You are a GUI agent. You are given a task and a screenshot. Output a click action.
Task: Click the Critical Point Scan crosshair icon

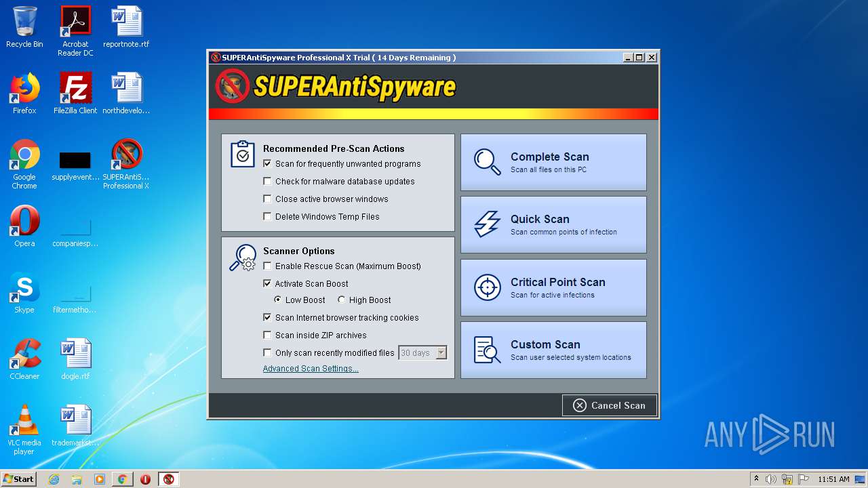pyautogui.click(x=487, y=287)
